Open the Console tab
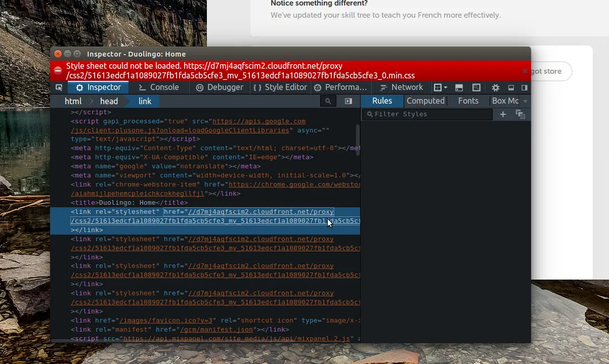 (x=158, y=87)
